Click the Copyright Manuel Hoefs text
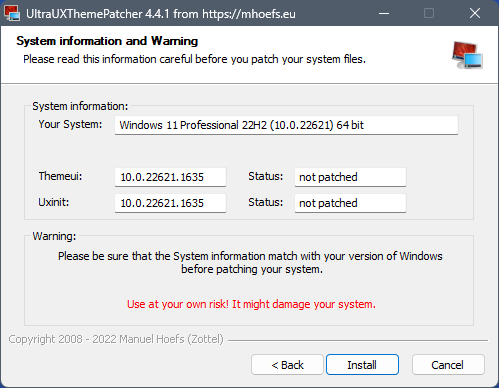Viewport: 499px width, 388px height. [x=116, y=339]
